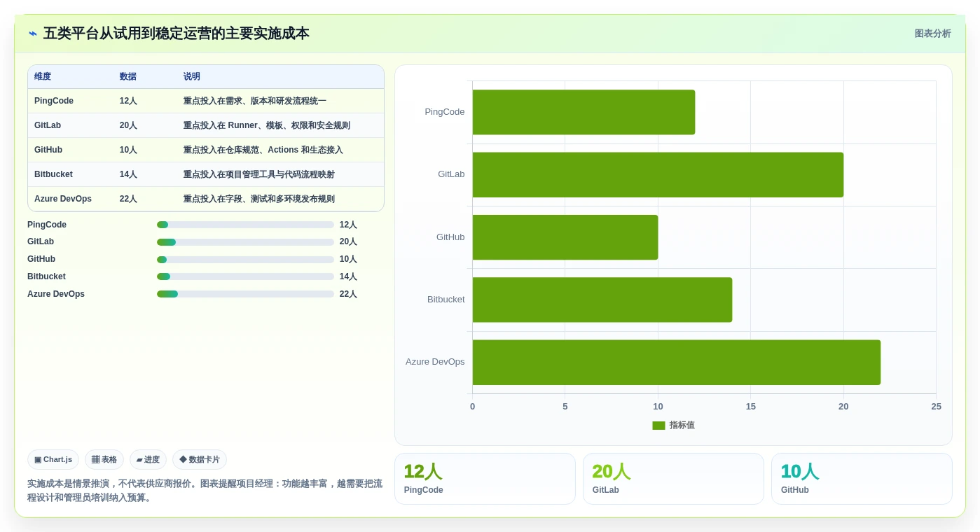Click the GitLab progress bar
The width and height of the screenshot is (980, 532).
(x=245, y=242)
